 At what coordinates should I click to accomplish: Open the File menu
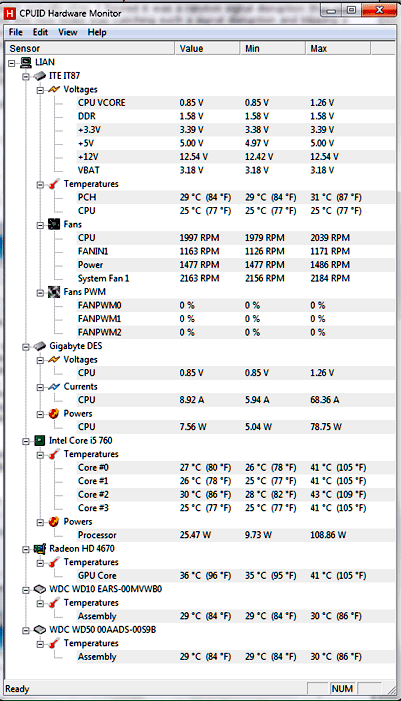16,32
